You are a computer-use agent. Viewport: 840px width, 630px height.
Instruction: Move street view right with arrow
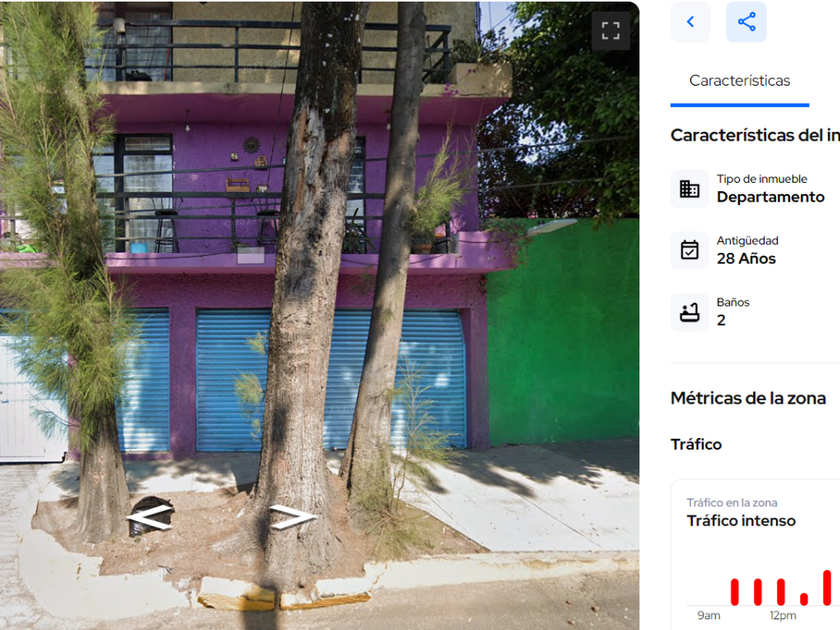[292, 516]
